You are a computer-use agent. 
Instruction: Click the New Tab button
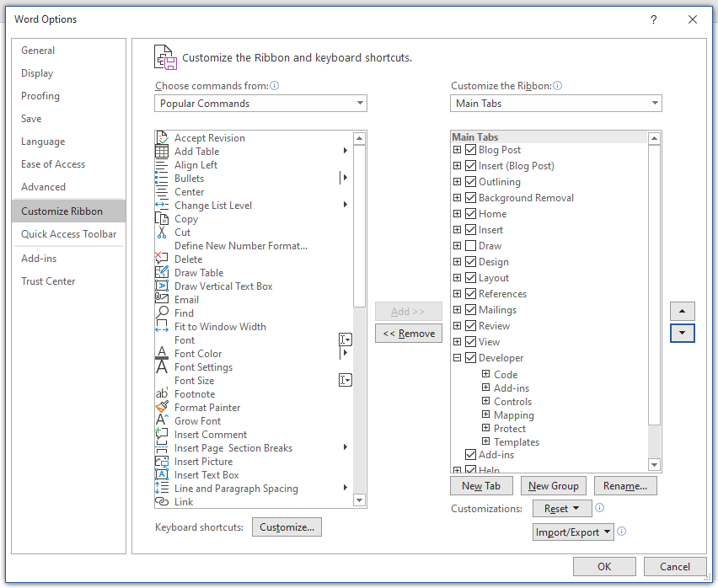click(481, 486)
